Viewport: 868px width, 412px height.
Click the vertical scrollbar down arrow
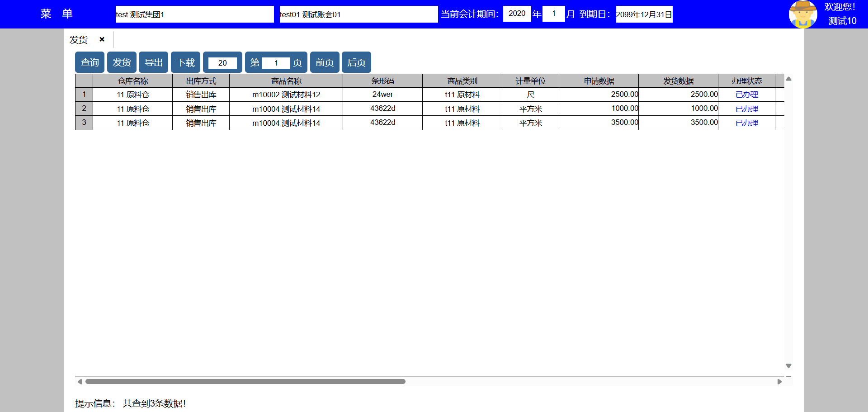coord(788,366)
